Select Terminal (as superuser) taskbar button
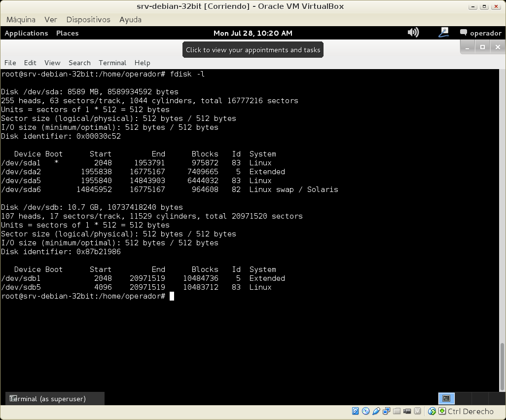506x420 pixels. click(54, 399)
